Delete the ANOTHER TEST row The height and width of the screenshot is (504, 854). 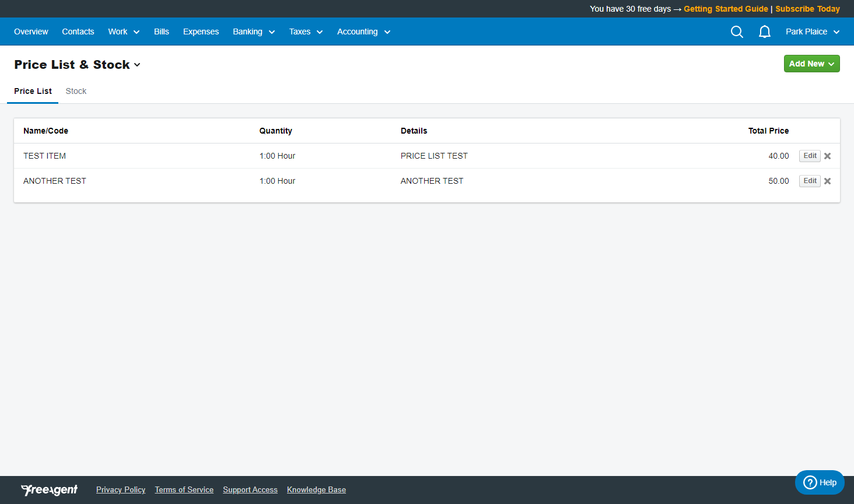[x=827, y=181]
